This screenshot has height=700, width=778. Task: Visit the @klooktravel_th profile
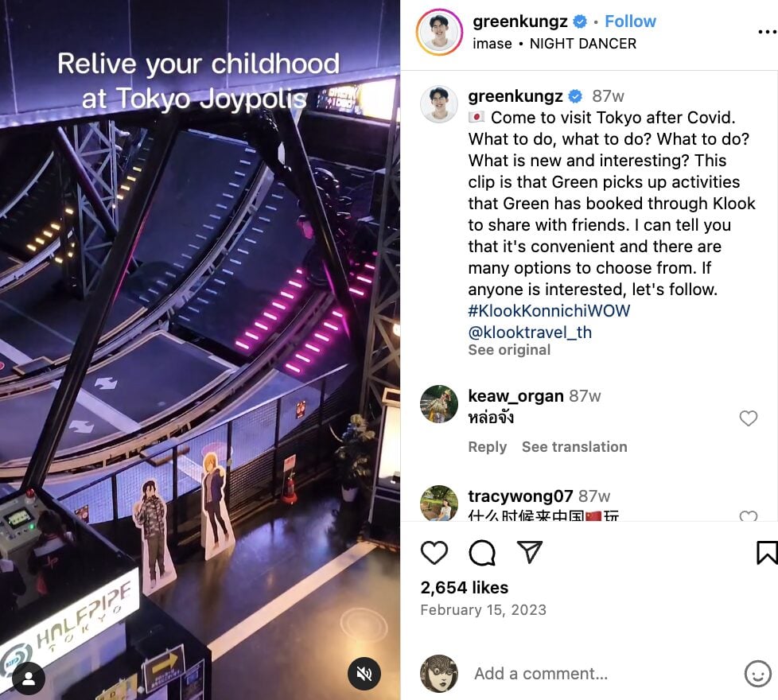click(x=530, y=332)
